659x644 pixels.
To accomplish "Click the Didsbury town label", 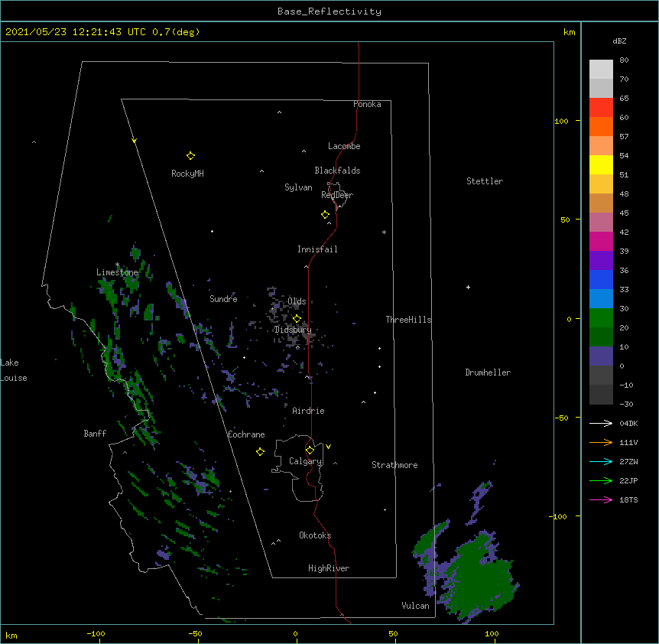I will coord(293,330).
